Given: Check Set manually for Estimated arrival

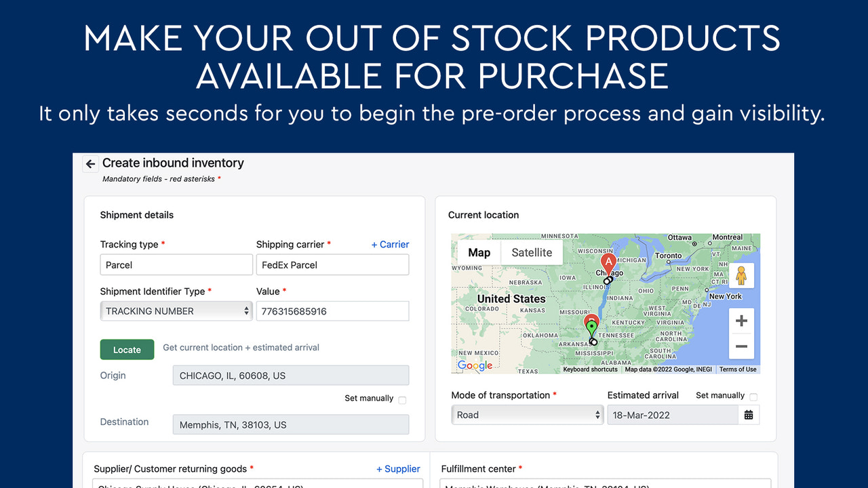Looking at the screenshot, I should click(x=753, y=396).
